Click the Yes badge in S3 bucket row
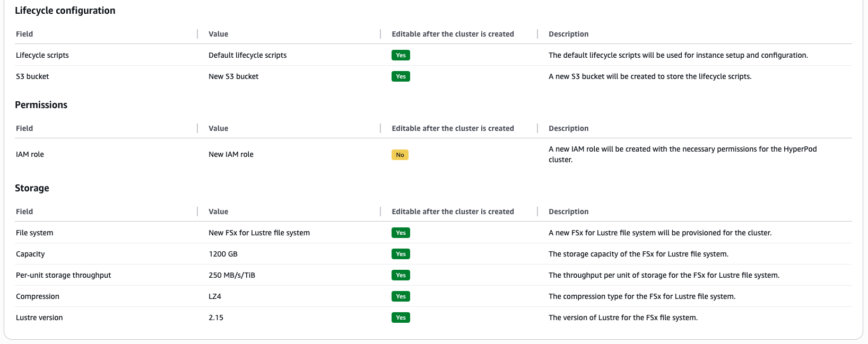This screenshot has width=868, height=344. tap(401, 76)
